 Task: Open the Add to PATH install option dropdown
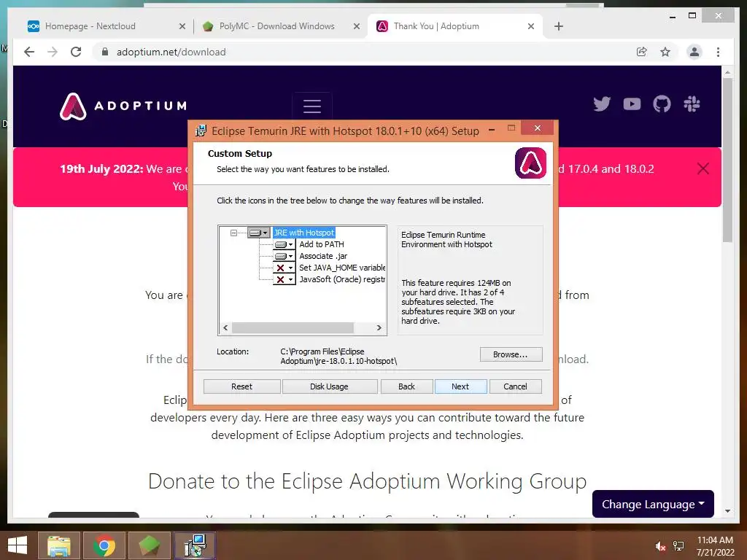[x=284, y=244]
